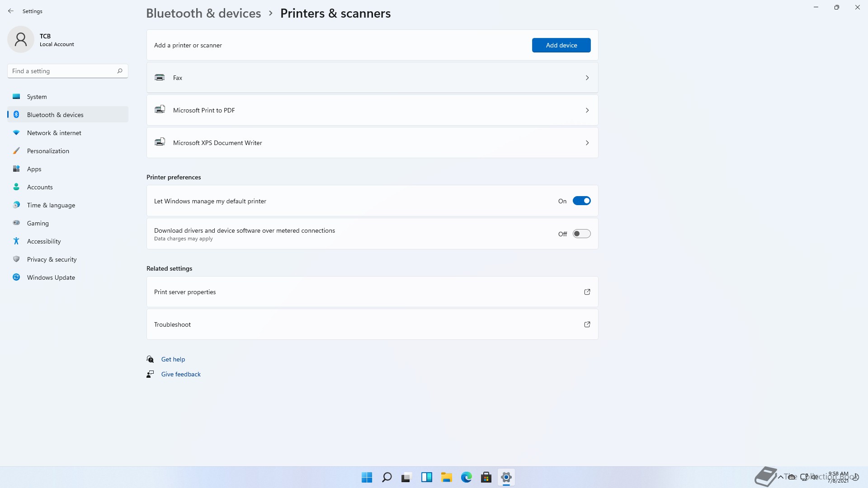Click the Microsoft Print to PDF printer icon
Viewport: 868px width, 488px height.
[x=160, y=109]
